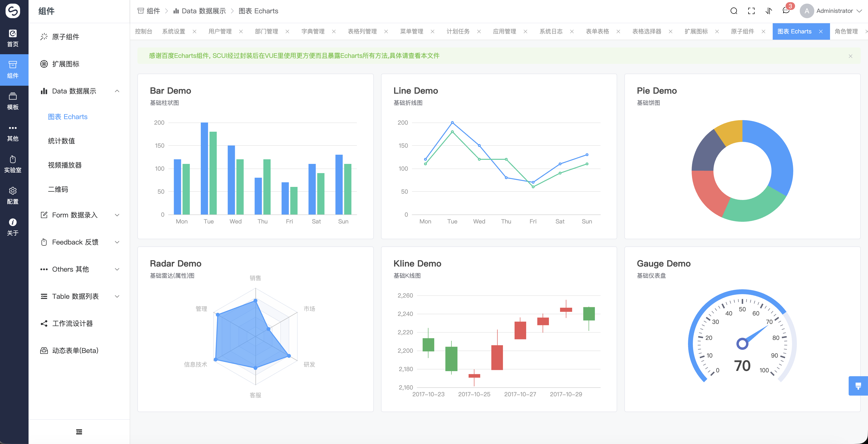Image resolution: width=868 pixels, height=444 pixels.
Task: Toggle fullscreen mode in the header
Action: (751, 10)
